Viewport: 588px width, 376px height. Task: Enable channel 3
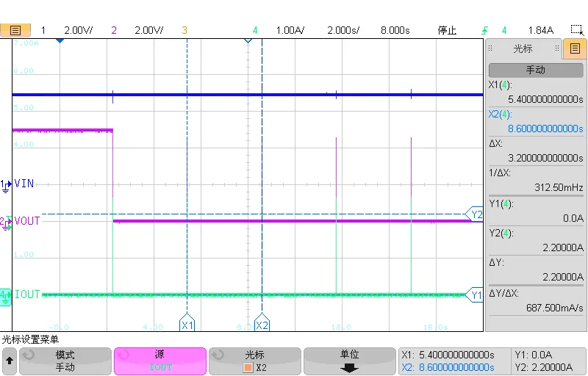(x=184, y=30)
